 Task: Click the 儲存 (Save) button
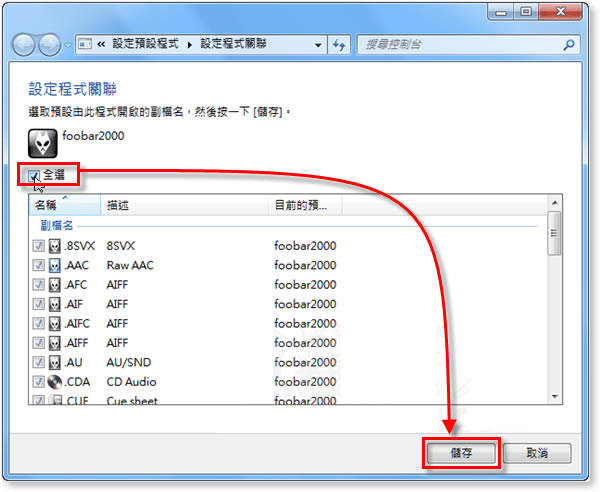tap(461, 453)
